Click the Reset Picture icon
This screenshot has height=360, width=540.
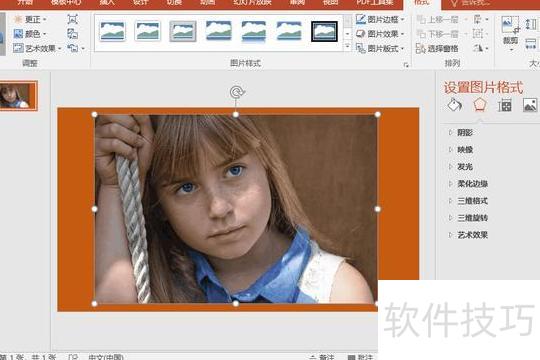coord(73,48)
